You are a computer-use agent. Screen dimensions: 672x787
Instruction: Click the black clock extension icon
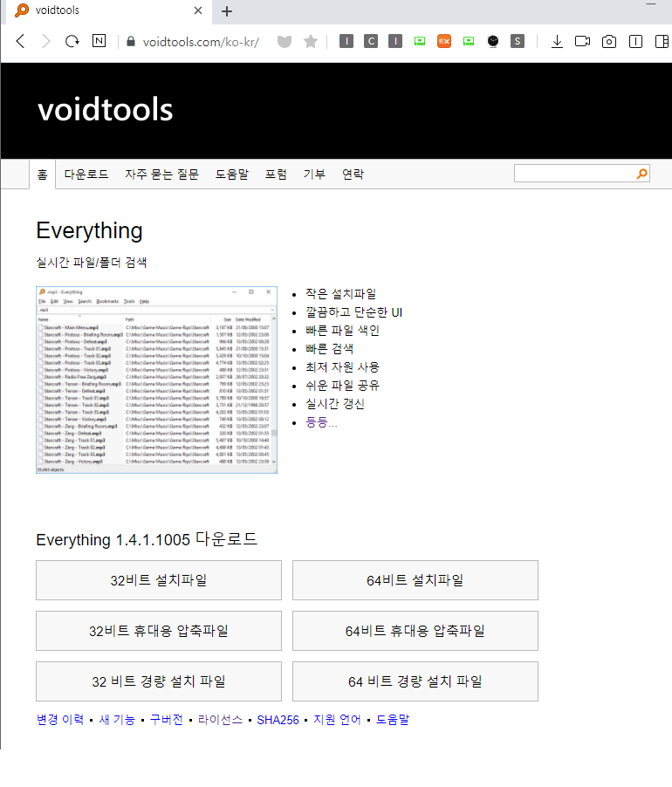[493, 41]
